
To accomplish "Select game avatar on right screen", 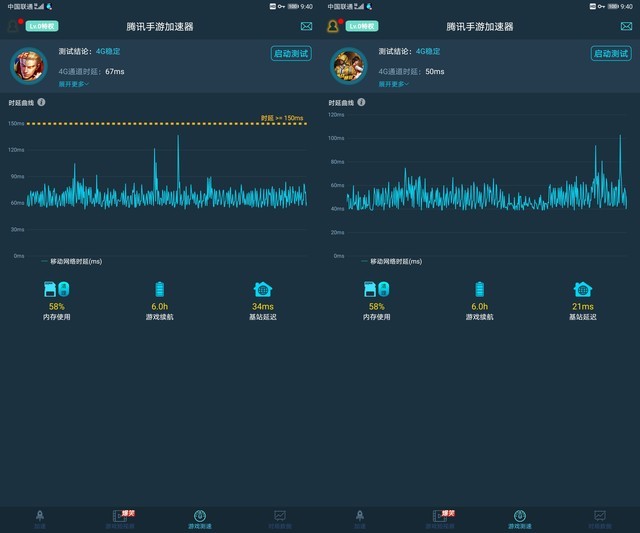I will click(x=349, y=66).
